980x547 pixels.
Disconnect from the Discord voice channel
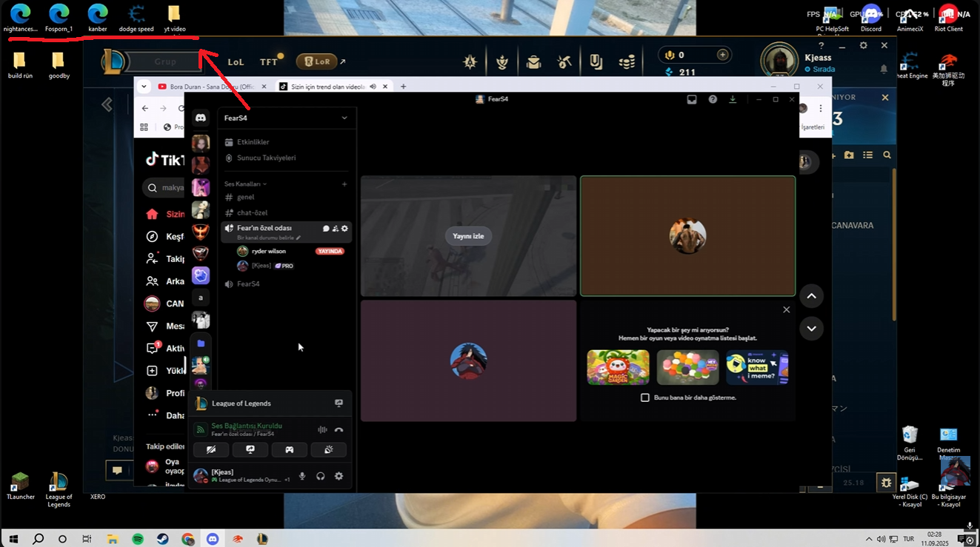pos(339,430)
